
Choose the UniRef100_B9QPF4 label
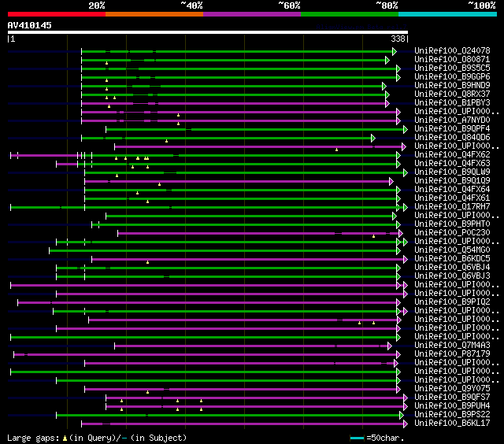(452, 129)
